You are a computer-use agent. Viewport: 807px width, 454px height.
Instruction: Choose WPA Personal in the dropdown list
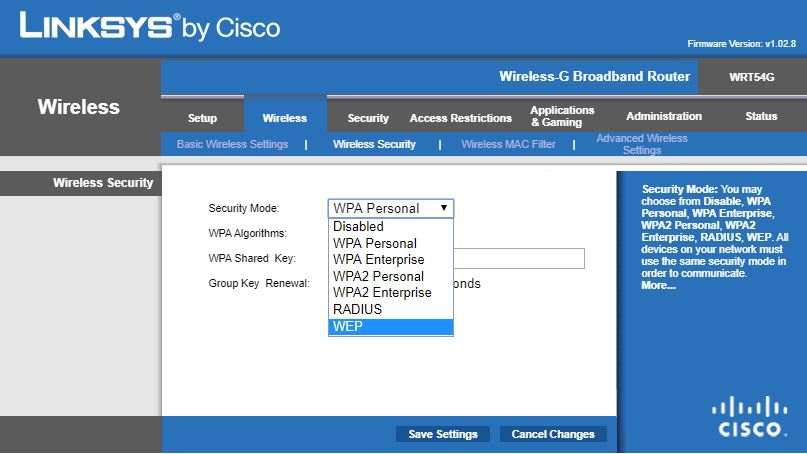click(x=391, y=243)
